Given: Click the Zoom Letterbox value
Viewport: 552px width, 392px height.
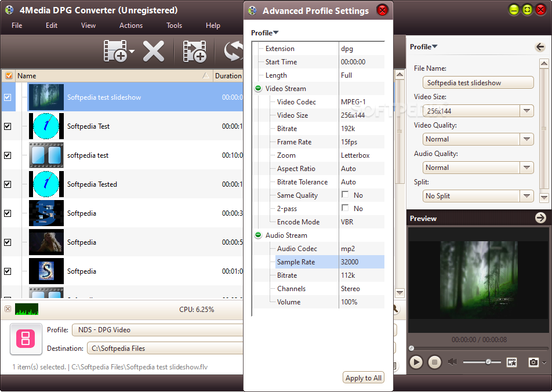Looking at the screenshot, I should (355, 155).
